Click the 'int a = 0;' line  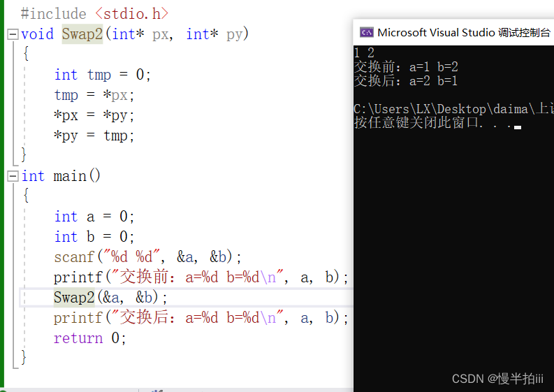(x=94, y=217)
